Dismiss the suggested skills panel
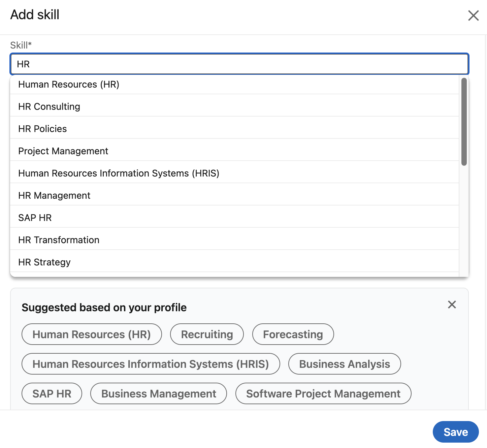Screen dimensions: 487x448 [452, 305]
